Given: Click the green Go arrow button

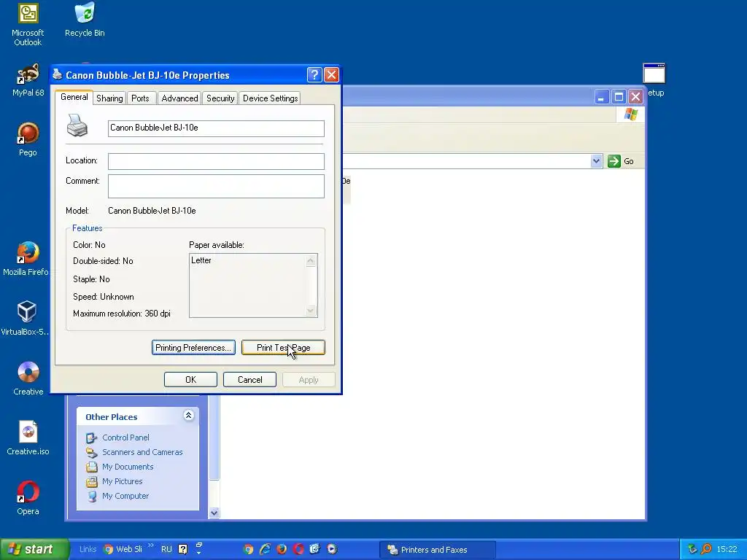Looking at the screenshot, I should [x=614, y=161].
